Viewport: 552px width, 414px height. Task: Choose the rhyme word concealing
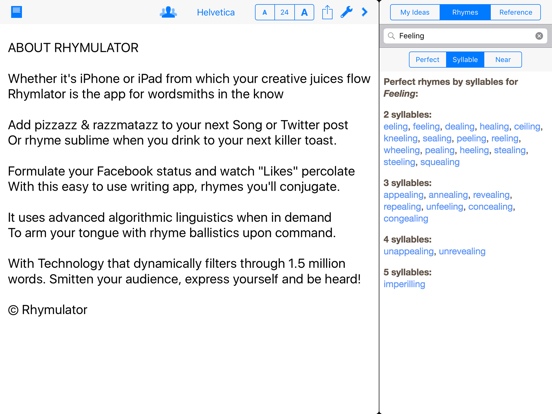(x=490, y=207)
